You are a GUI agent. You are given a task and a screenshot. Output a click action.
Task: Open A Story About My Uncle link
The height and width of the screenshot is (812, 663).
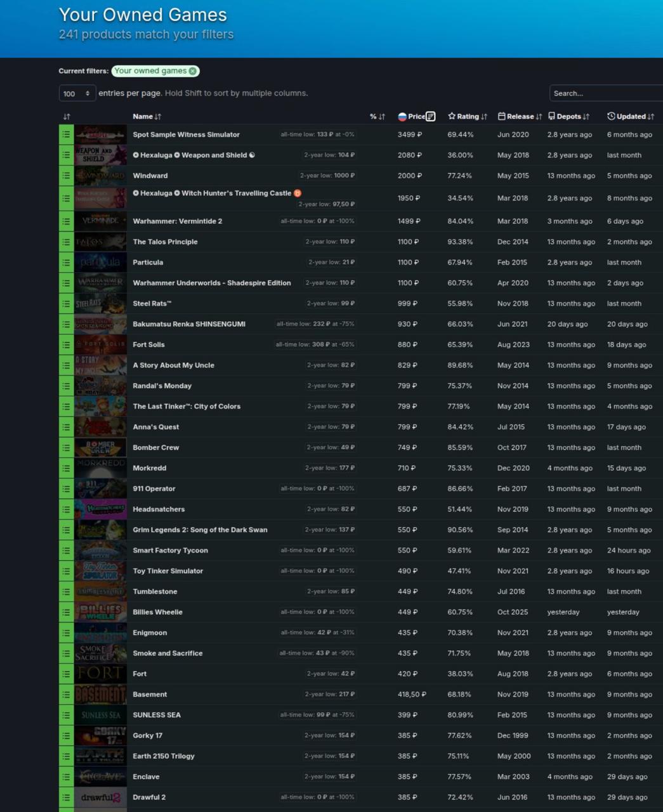click(x=173, y=365)
